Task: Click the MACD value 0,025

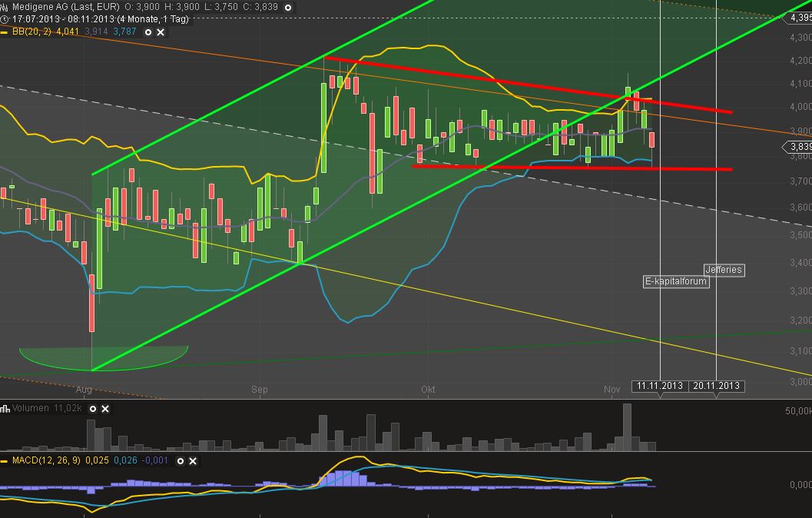Action: 97,460
